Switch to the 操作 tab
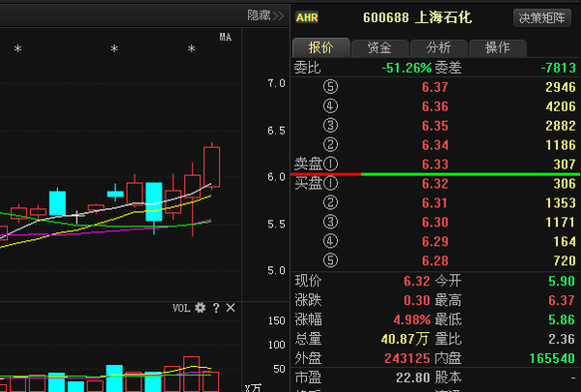The image size is (581, 392). (498, 48)
